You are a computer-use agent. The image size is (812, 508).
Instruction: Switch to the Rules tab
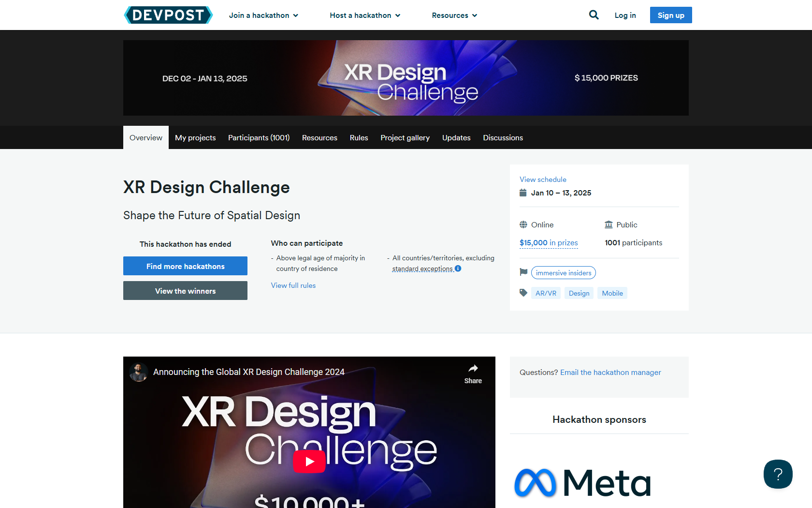pyautogui.click(x=359, y=137)
